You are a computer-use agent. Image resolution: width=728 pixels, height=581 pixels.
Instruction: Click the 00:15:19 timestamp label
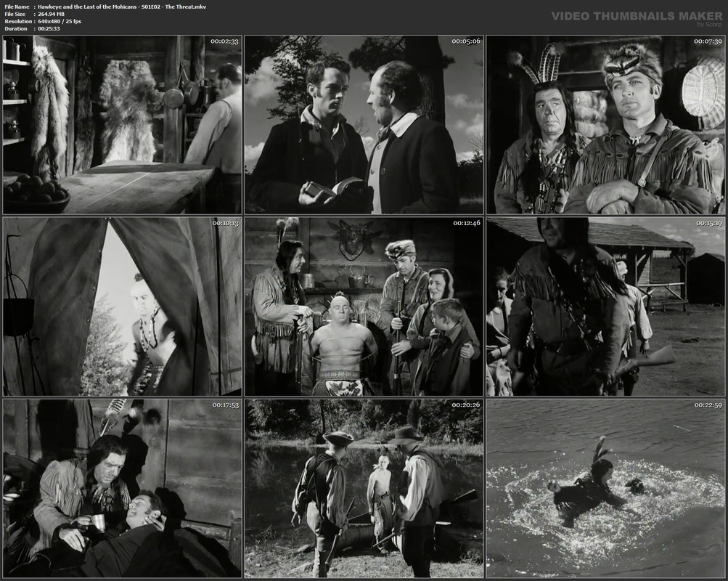click(709, 224)
